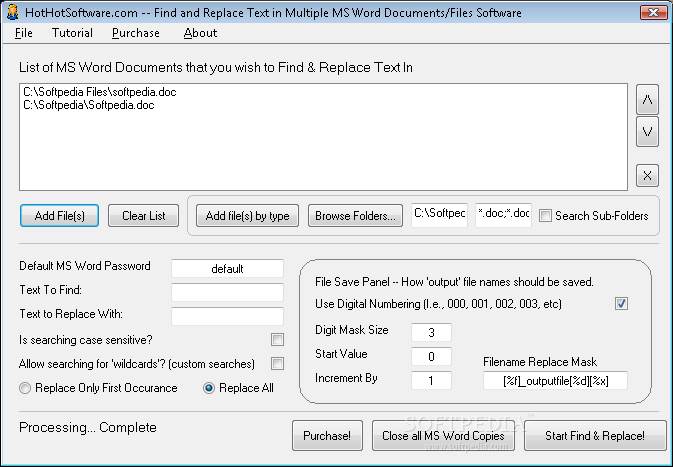Uncheck Use Digital Numbering checkbox
This screenshot has height=467, width=673.
point(621,303)
